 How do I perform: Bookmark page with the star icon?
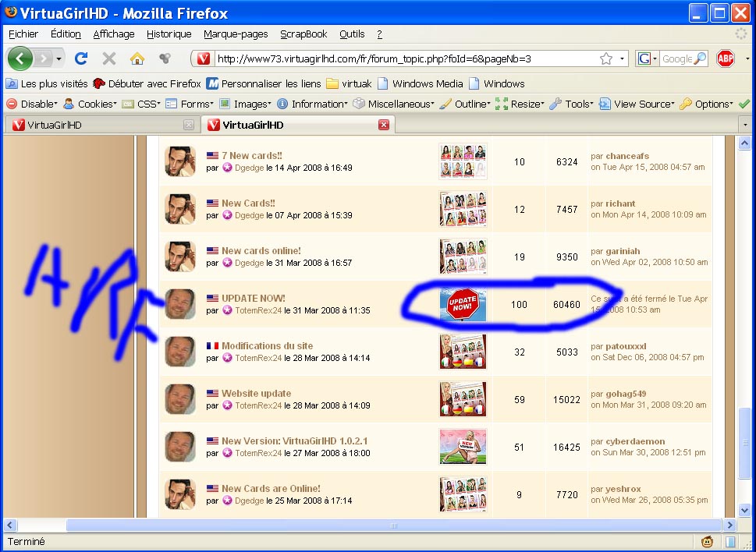606,58
